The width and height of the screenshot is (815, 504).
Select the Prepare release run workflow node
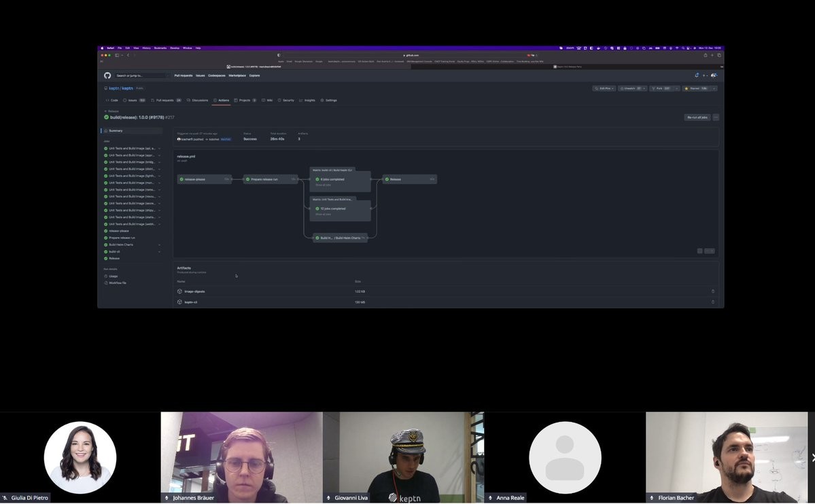[270, 179]
